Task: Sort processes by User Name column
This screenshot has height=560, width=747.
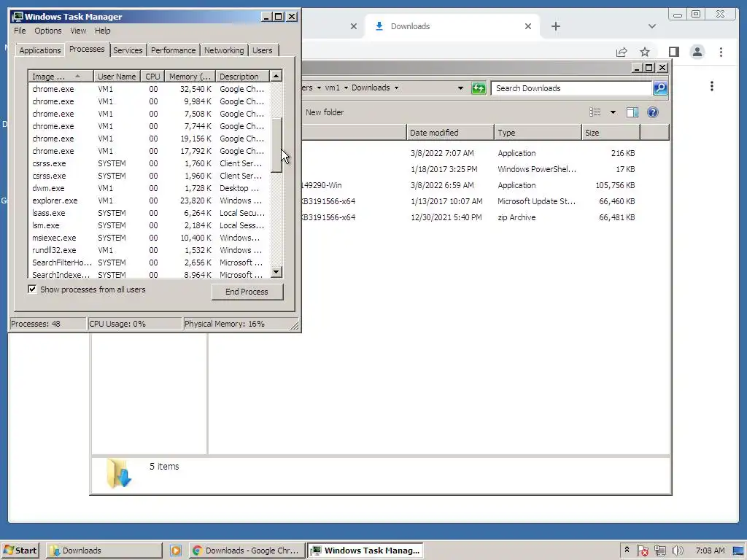Action: (x=117, y=76)
